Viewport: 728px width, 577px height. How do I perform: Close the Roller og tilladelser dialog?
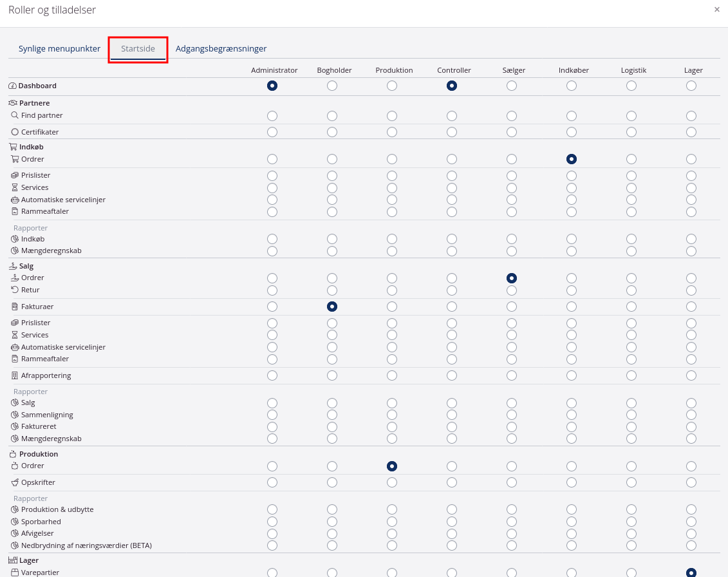point(717,10)
